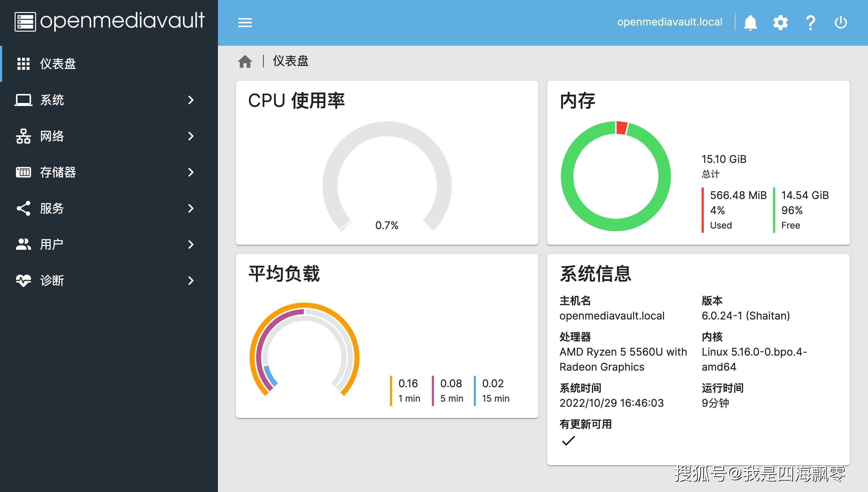868x492 pixels.
Task: Click the 0.16 one-minute load value
Action: 408,384
